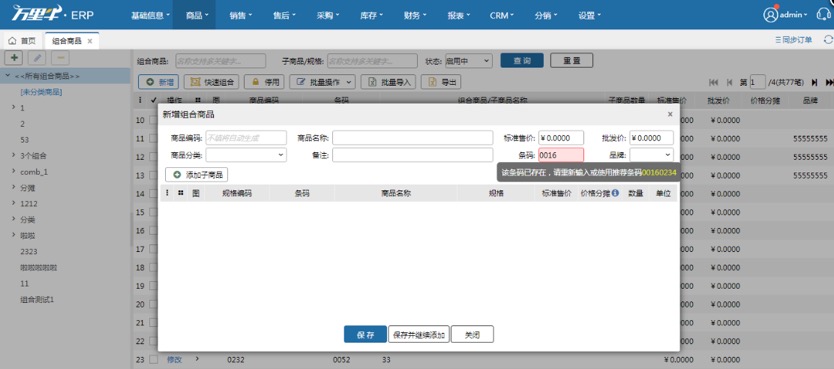This screenshot has width=834, height=369.
Task: Open the 批量操作 dropdown button
Action: (x=322, y=82)
